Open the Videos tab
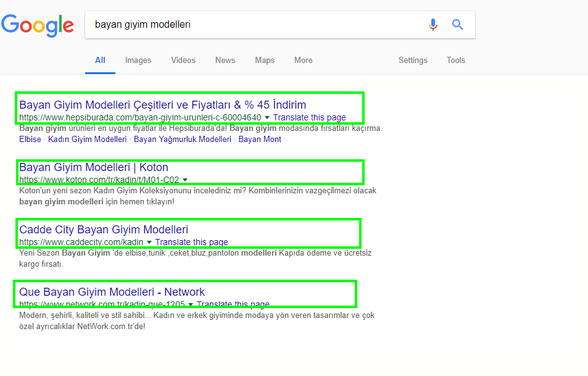The height and width of the screenshot is (376, 588). [183, 60]
